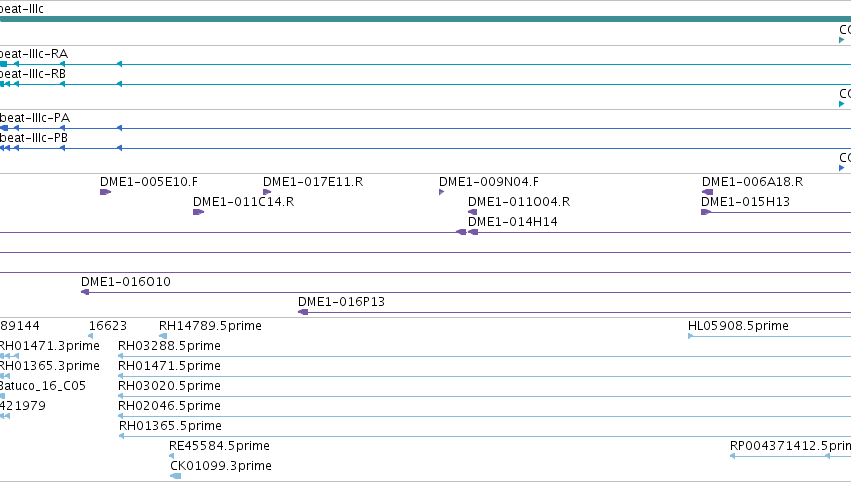Open the RH14789.5prime label
This screenshot has height=482, width=851.
[210, 326]
